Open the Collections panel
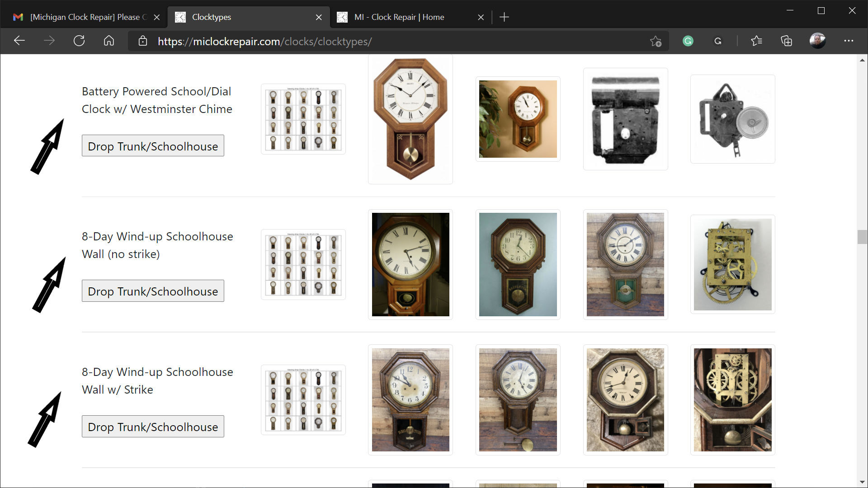868x488 pixels. pos(787,41)
